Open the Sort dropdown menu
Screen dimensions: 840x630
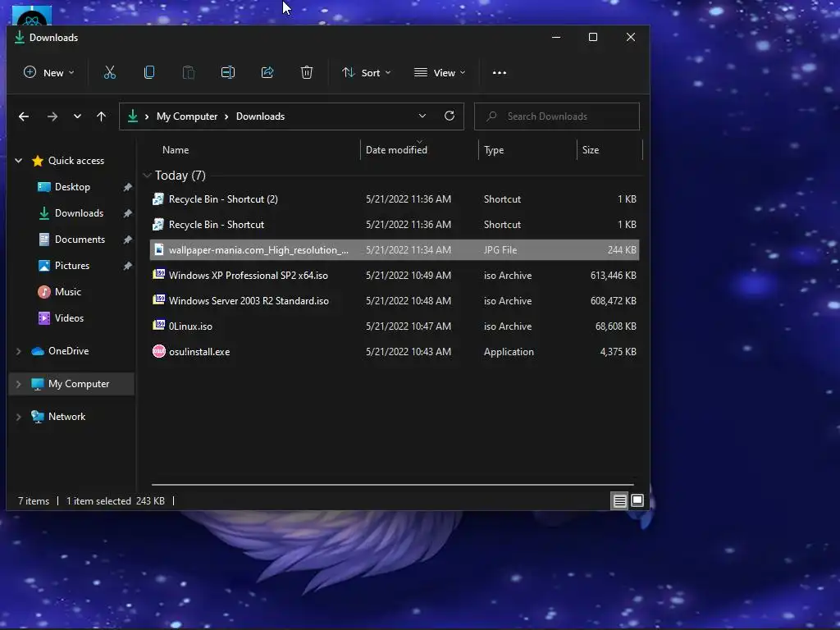point(367,72)
